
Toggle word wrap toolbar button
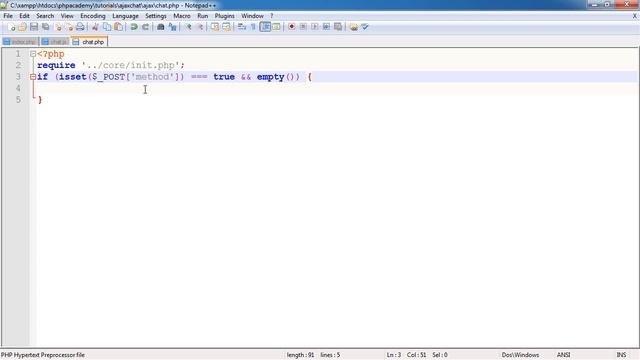tap(242, 27)
